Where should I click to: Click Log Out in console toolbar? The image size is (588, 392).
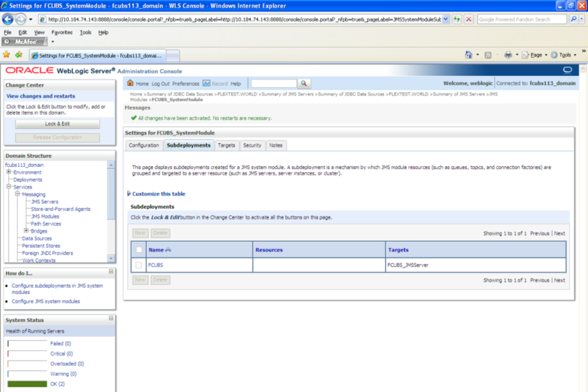coord(160,84)
